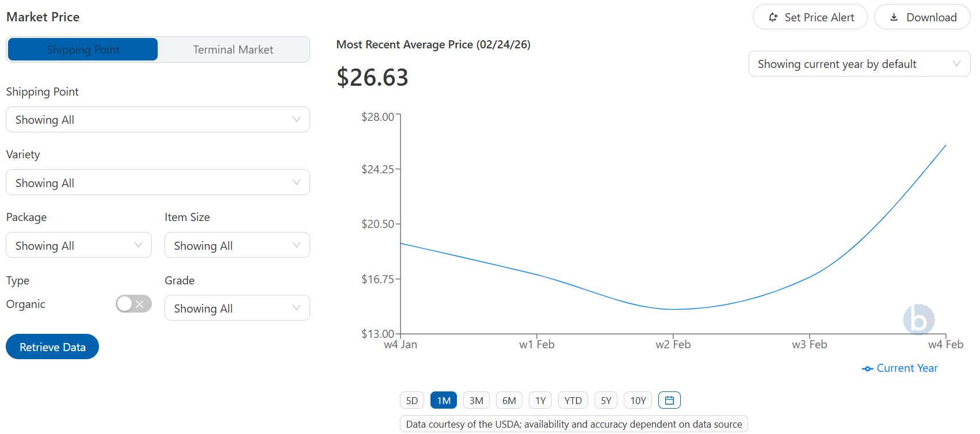Open the Grade dropdown
The width and height of the screenshot is (980, 434).
[237, 308]
